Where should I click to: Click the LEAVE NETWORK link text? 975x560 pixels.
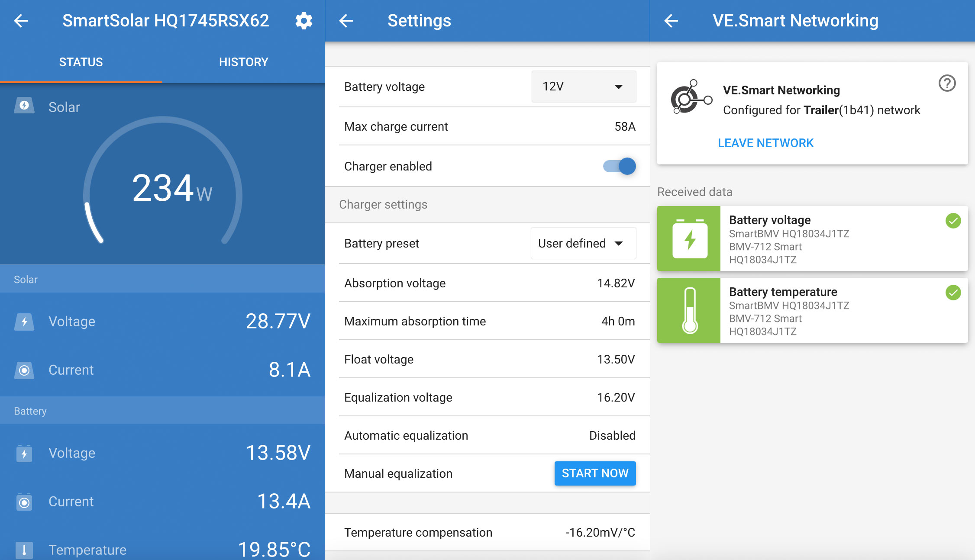(765, 142)
